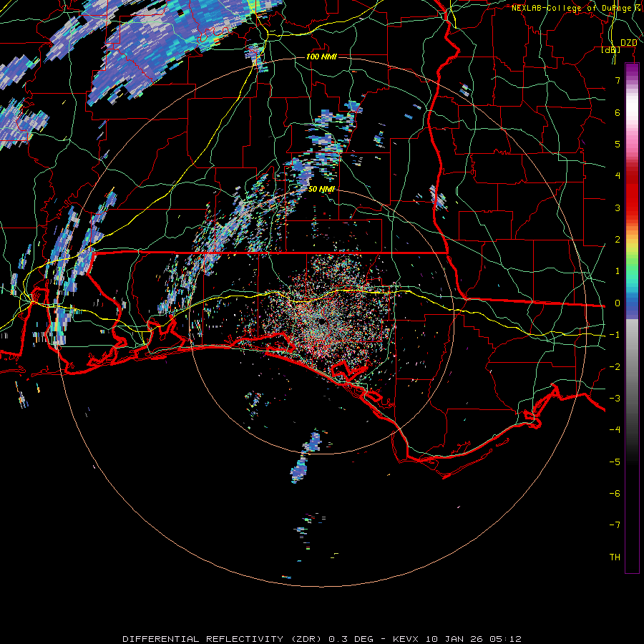Select the 3 value on the color scale
This screenshot has height=644, width=644.
click(618, 208)
